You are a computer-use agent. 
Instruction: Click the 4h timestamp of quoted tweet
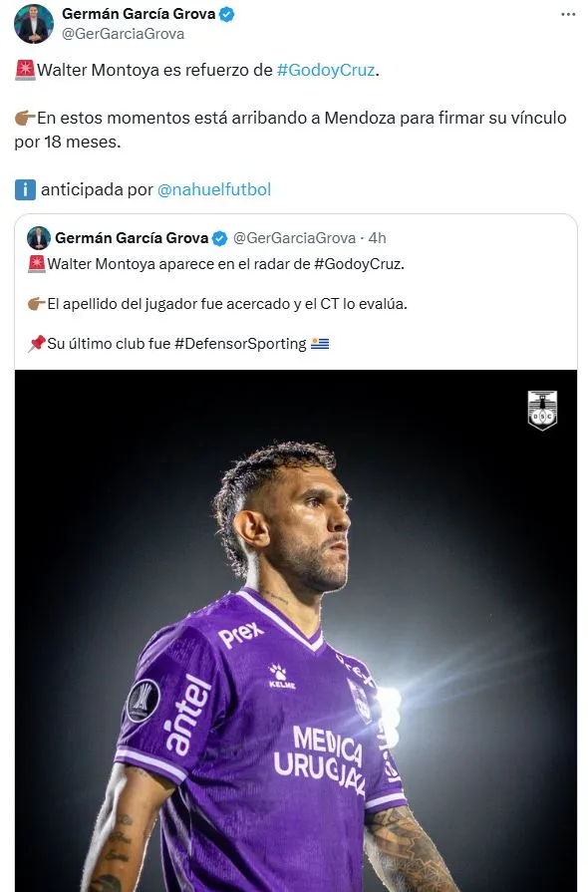point(377,238)
